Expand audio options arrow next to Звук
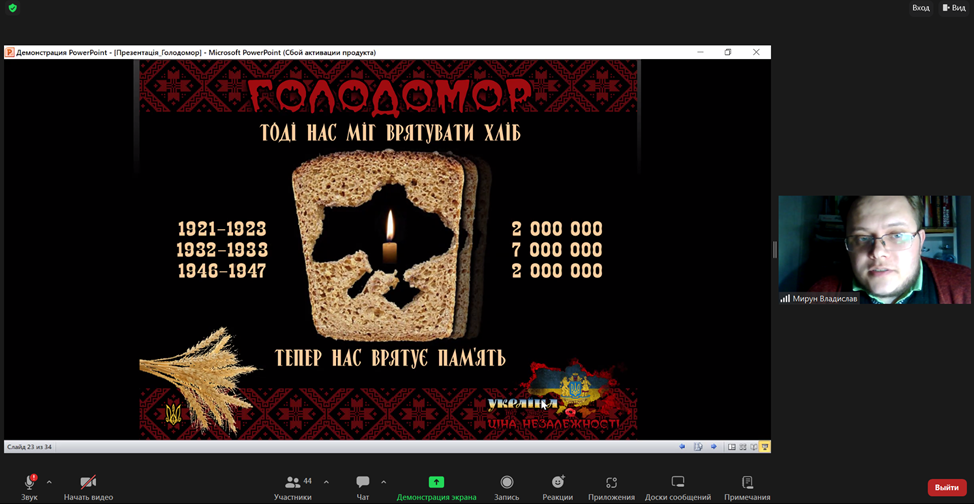 click(49, 482)
